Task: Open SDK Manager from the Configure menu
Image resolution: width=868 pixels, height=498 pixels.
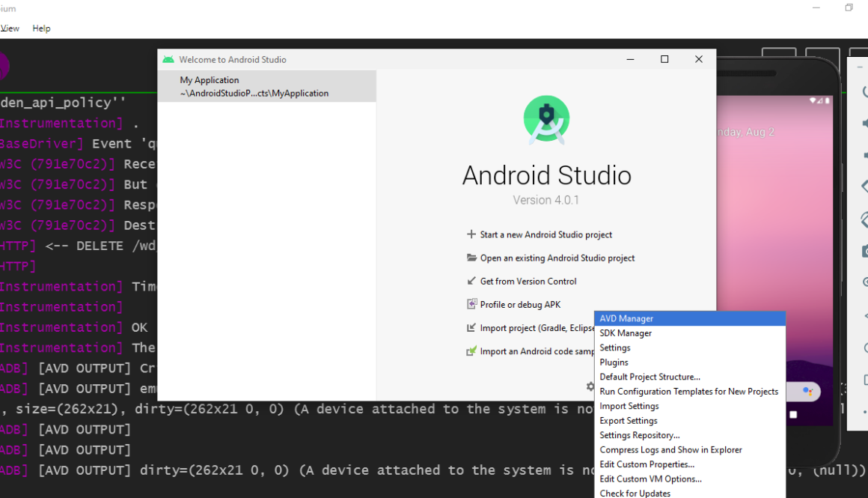Action: click(626, 333)
